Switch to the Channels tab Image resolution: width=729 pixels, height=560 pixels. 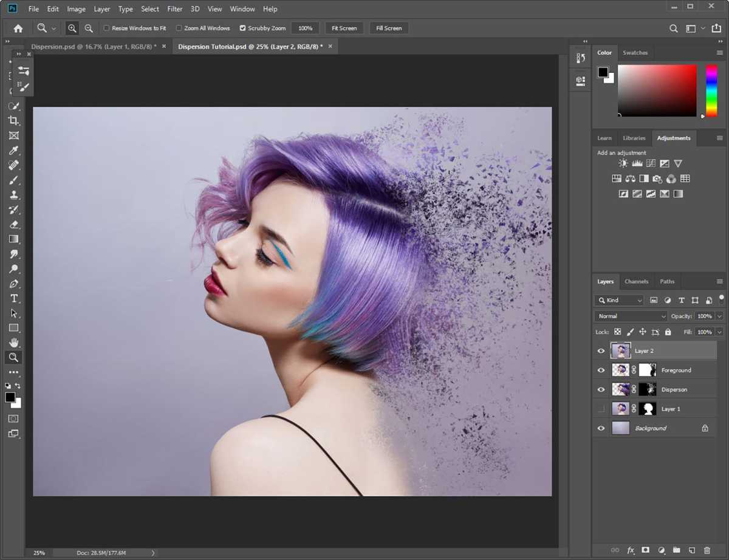636,281
